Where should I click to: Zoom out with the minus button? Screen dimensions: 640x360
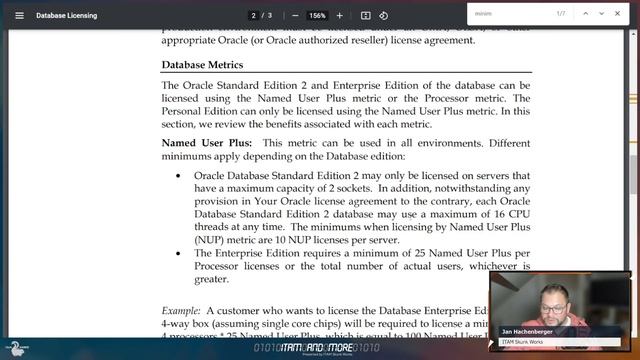click(295, 16)
